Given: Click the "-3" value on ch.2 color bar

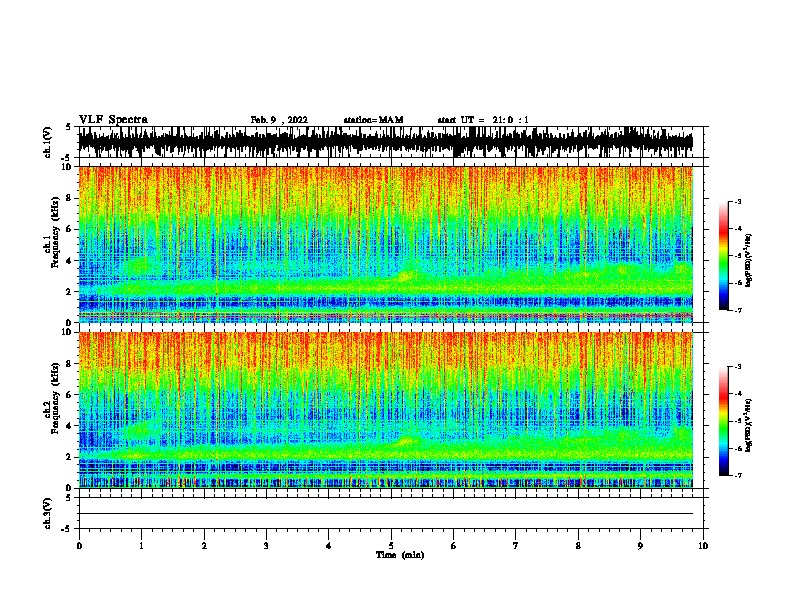Looking at the screenshot, I should click(737, 367).
